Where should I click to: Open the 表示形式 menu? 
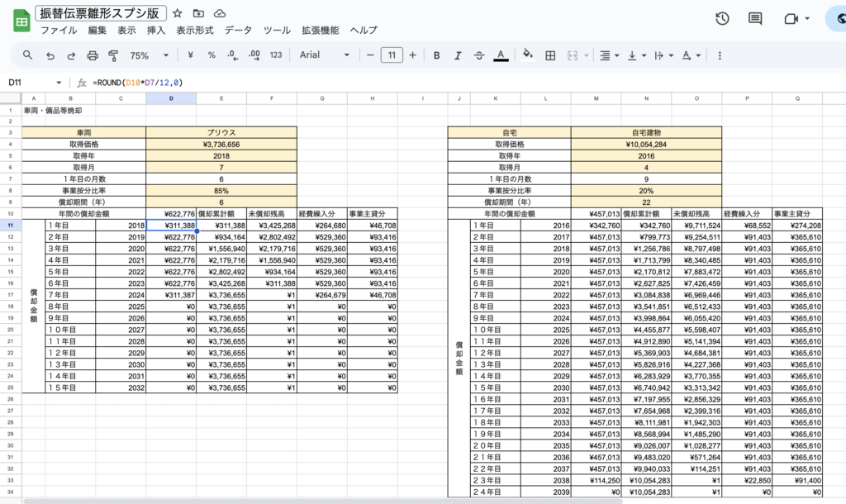(x=194, y=30)
